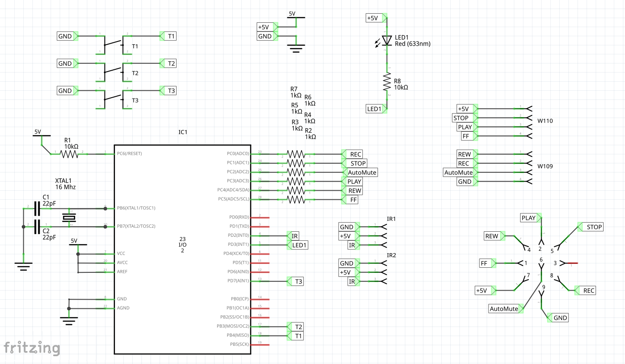Click the W110 connector label
Screen dimensions: 625x364
[x=545, y=121]
